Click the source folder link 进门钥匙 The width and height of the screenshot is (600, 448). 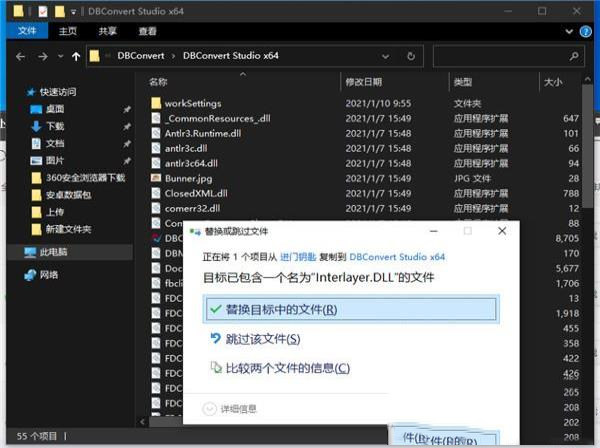point(302,257)
